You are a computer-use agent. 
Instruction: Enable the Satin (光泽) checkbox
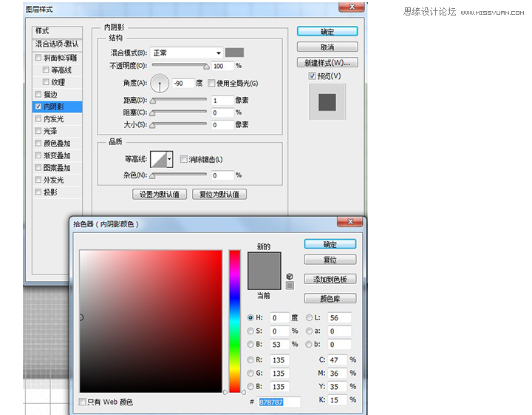pyautogui.click(x=38, y=131)
